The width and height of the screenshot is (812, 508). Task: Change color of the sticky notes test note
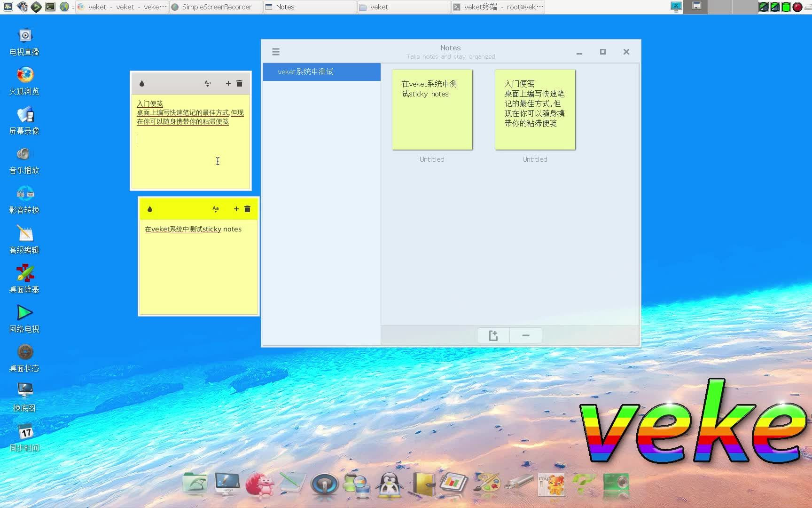click(150, 209)
